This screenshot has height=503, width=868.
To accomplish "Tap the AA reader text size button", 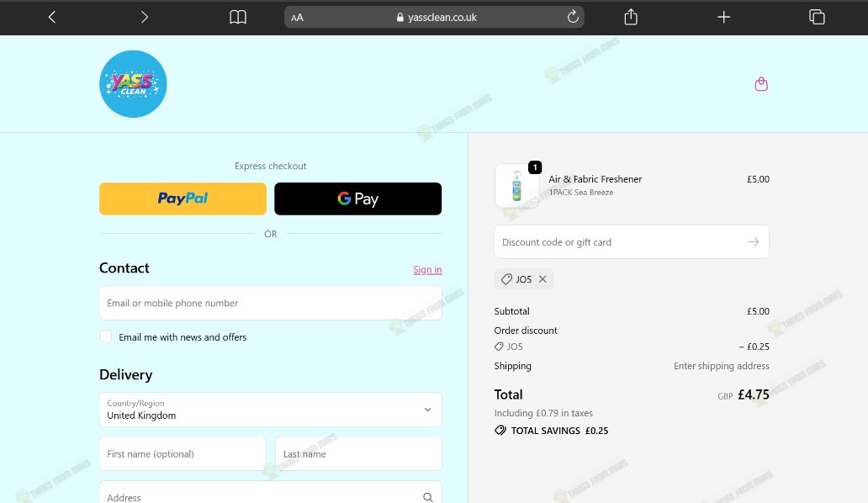I will (x=297, y=18).
